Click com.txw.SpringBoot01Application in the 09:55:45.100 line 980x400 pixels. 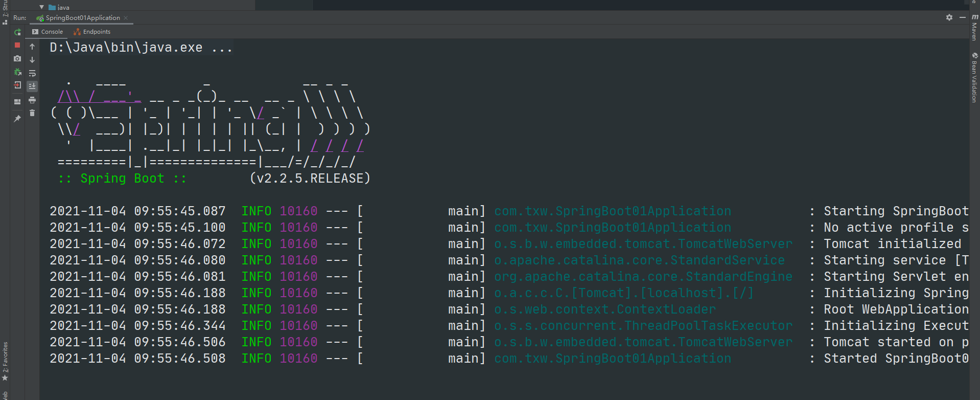[613, 228]
